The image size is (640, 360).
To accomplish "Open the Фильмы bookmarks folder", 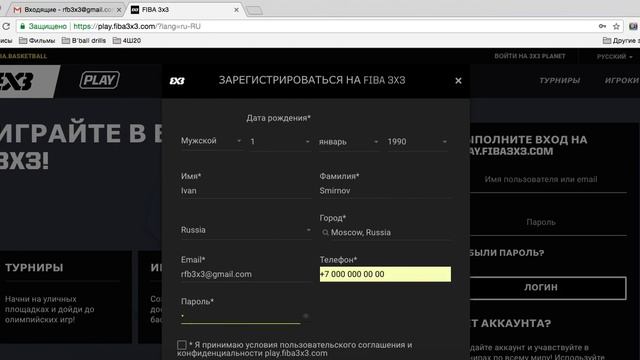I will tap(37, 40).
